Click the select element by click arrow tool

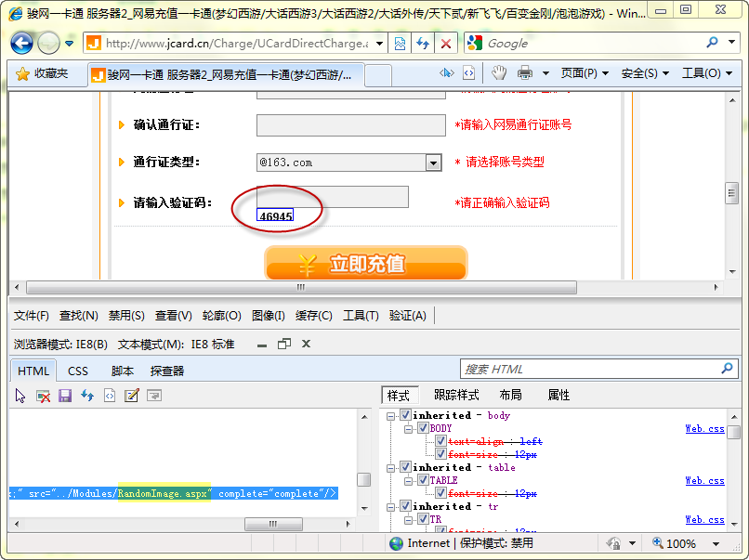point(20,396)
